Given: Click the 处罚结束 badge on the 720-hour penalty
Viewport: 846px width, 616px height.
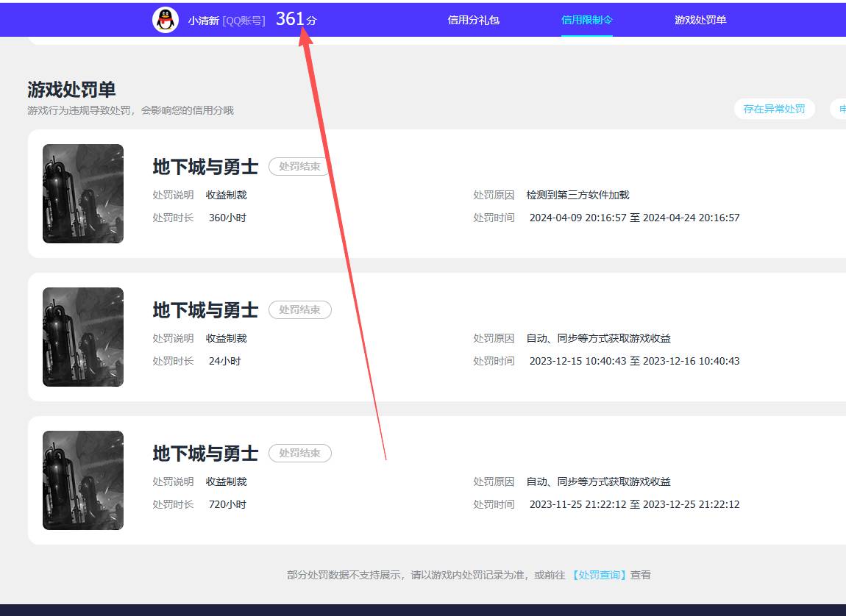Looking at the screenshot, I should (x=300, y=453).
